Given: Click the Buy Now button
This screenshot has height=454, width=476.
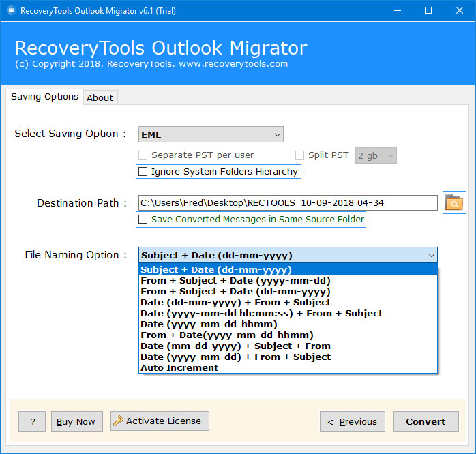Looking at the screenshot, I should click(76, 421).
